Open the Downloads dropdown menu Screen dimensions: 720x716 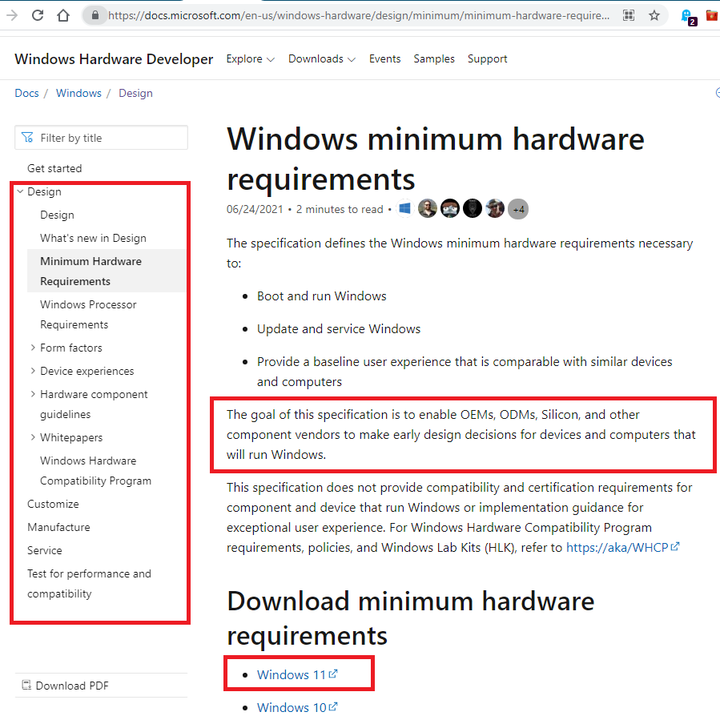pos(321,59)
